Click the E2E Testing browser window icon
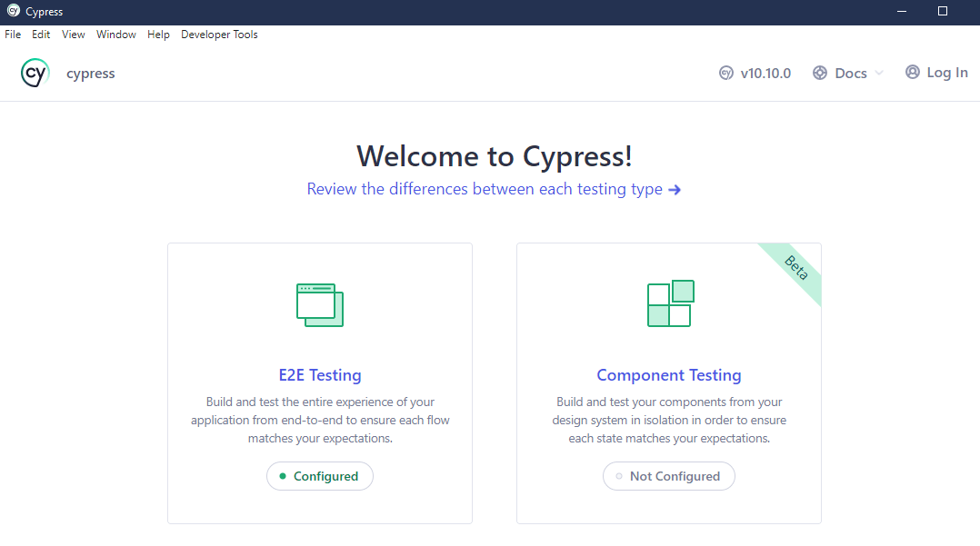980x546 pixels. [320, 304]
